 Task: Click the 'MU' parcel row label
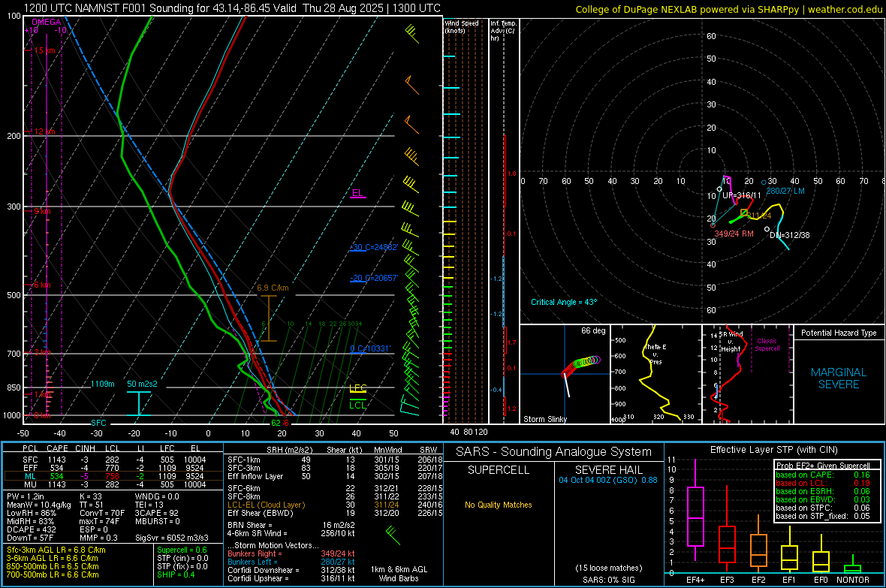[30, 484]
